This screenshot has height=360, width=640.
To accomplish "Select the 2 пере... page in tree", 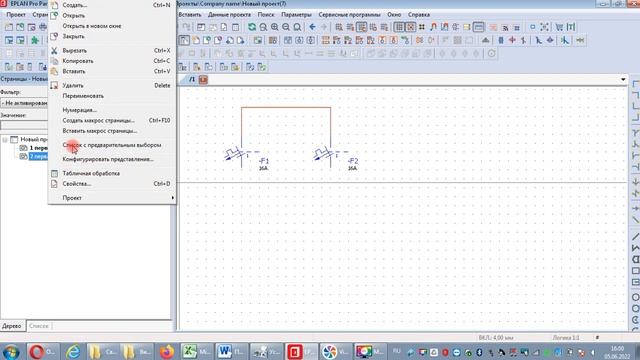I will click(38, 156).
